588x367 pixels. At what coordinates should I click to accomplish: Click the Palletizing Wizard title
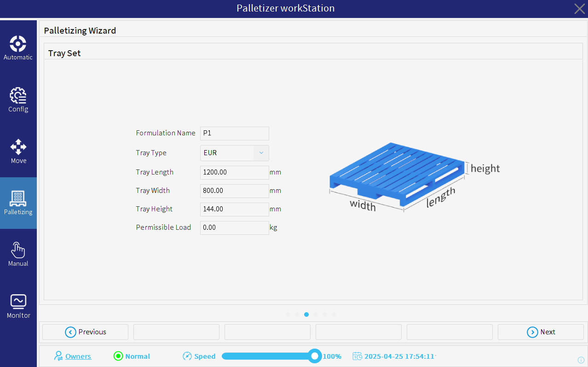[x=80, y=31]
